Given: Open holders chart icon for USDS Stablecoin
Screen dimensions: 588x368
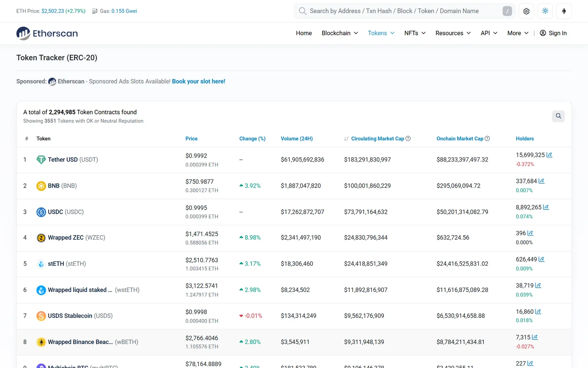Looking at the screenshot, I should (x=538, y=312).
